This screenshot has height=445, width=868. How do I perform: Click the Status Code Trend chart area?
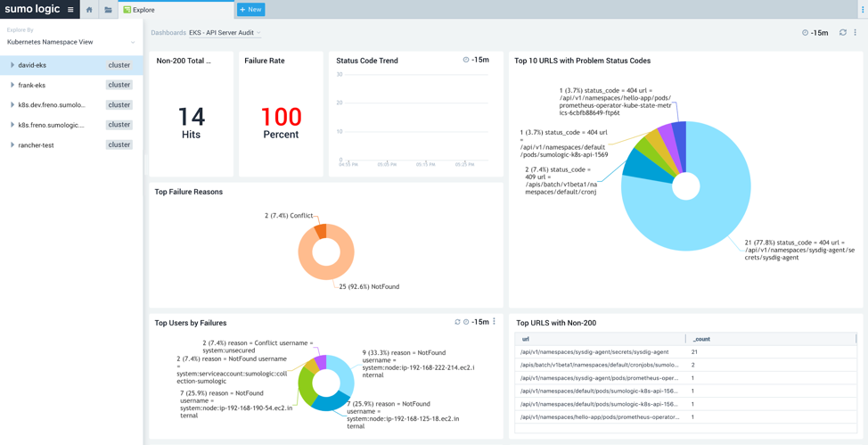pos(415,118)
